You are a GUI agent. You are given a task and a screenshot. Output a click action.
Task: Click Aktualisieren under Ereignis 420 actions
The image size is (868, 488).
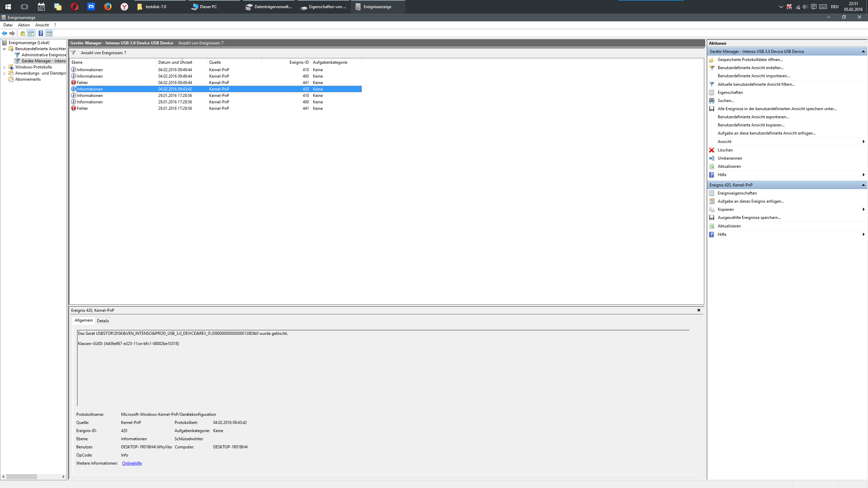(x=729, y=226)
